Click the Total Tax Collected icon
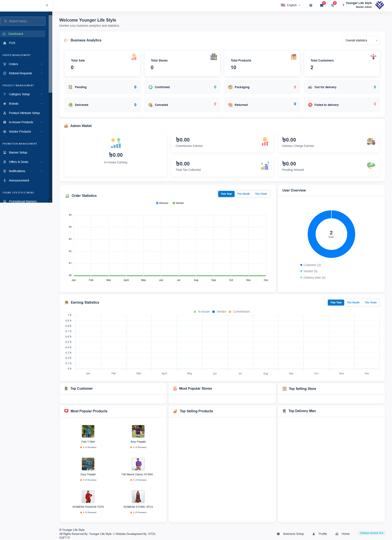This screenshot has width=392, height=540. tap(265, 165)
